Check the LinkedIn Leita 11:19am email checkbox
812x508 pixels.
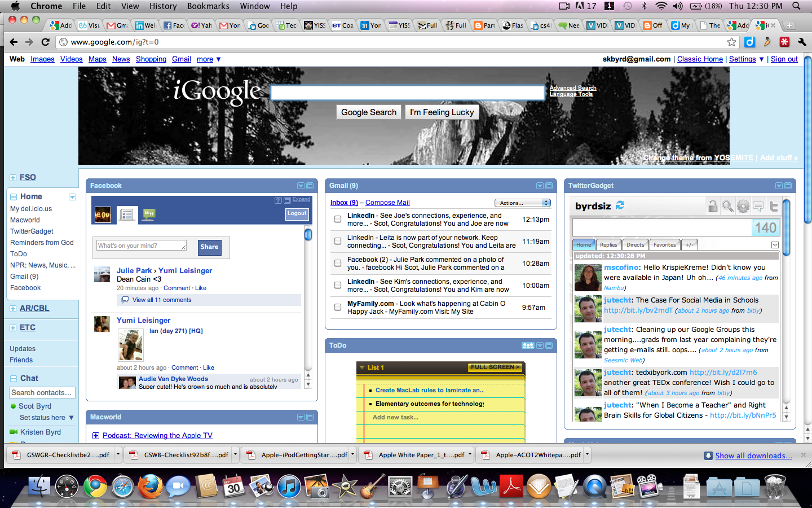point(338,241)
